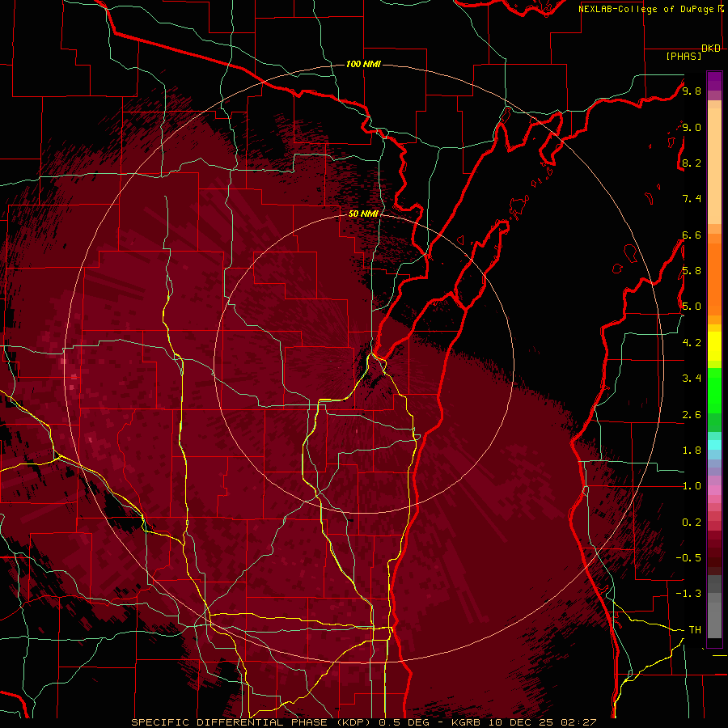Click the 4.2 scale value
The width and height of the screenshot is (728, 728).
(x=692, y=343)
